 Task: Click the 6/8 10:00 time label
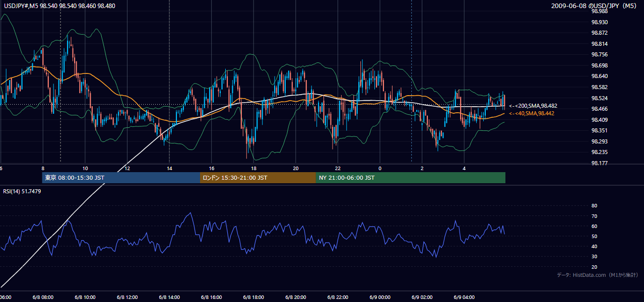point(85,297)
